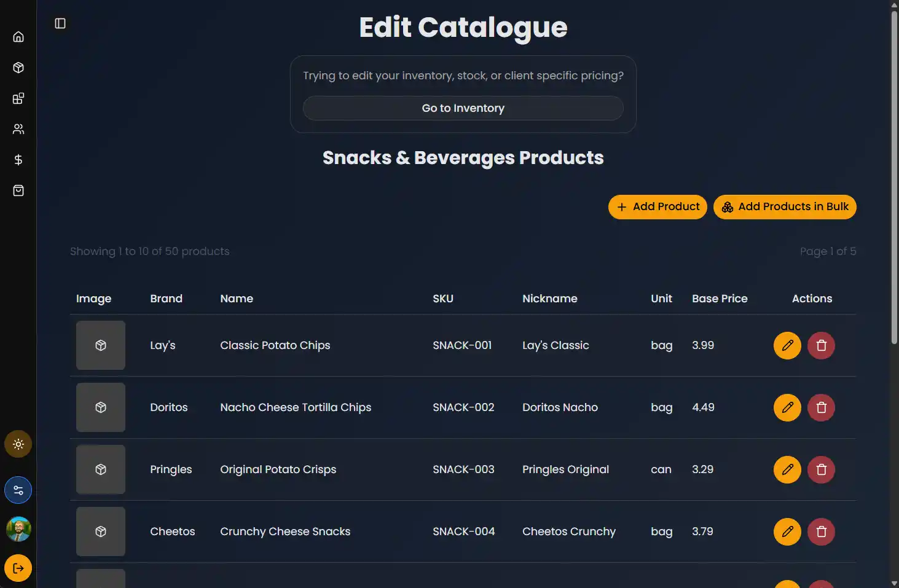
Task: Click the orange logout icon
Action: tap(18, 568)
